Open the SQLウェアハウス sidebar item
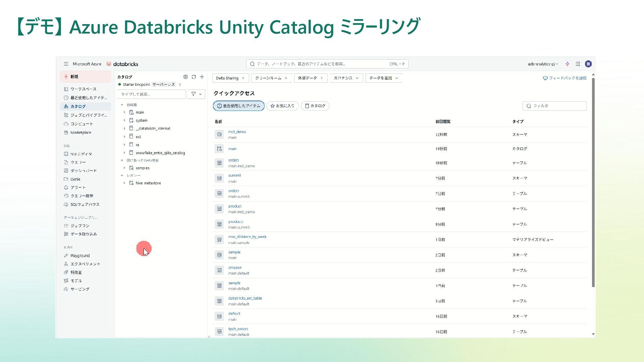The width and height of the screenshot is (644, 362). click(85, 204)
